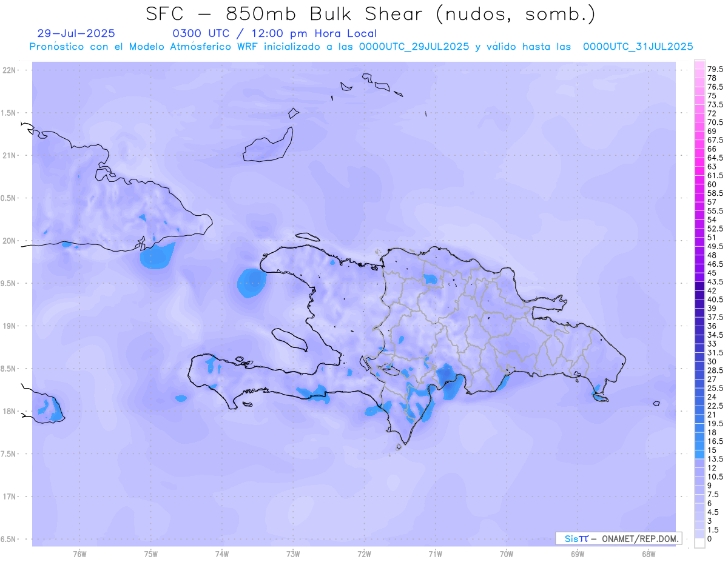Click the "75W" longitude label
The width and height of the screenshot is (728, 562).
pos(151,554)
